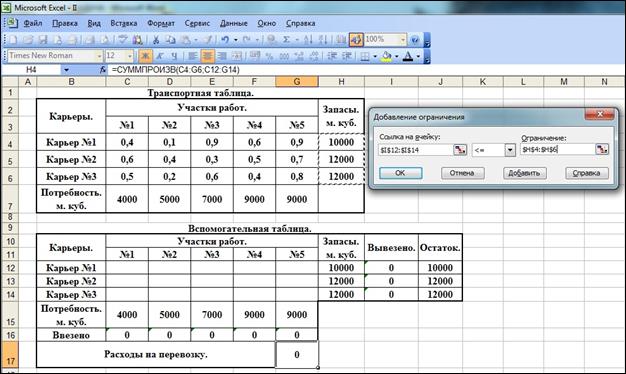The height and width of the screenshot is (374, 626).
Task: Undo the last action
Action: click(226, 40)
